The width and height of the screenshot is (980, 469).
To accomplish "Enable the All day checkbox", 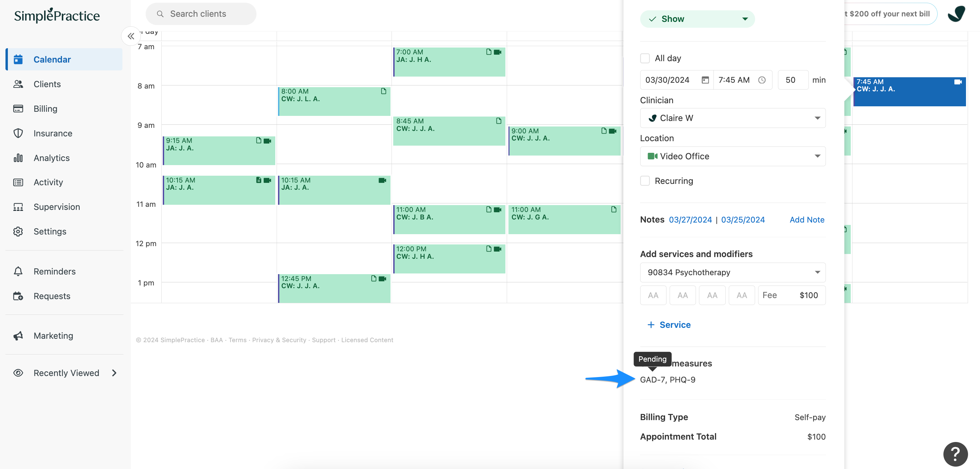I will (645, 58).
